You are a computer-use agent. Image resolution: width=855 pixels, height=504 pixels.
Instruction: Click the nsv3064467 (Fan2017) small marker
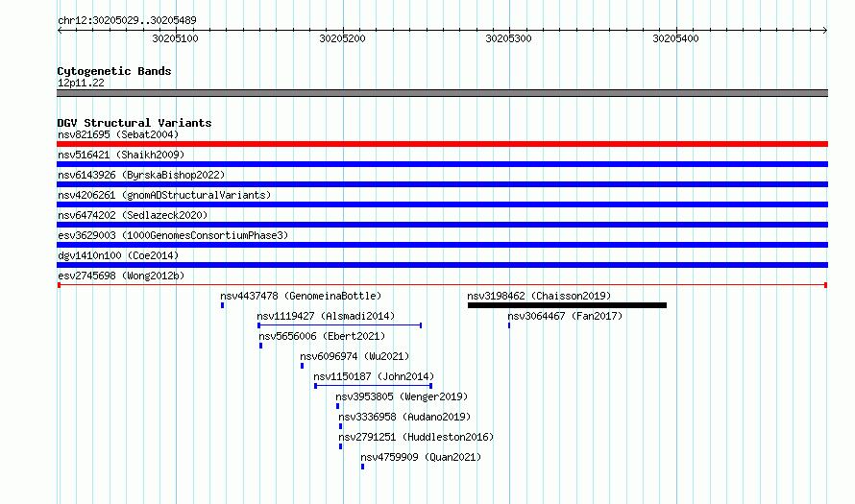pos(509,325)
